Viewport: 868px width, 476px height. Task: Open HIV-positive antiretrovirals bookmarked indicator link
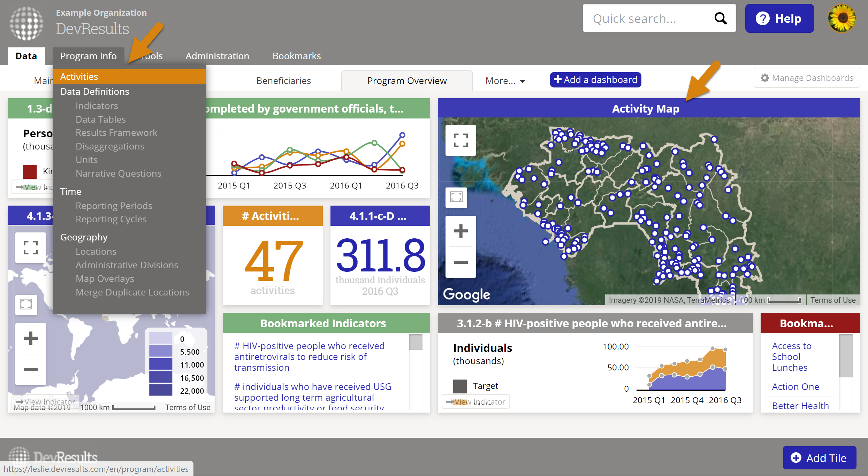309,356
